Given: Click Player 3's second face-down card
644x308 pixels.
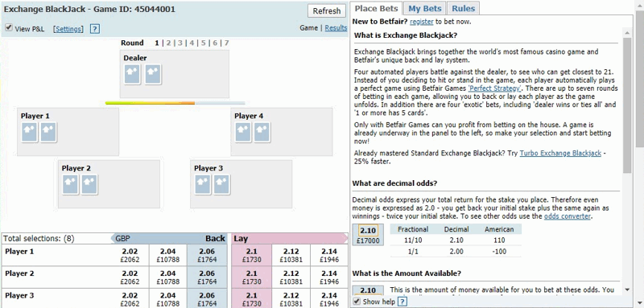Looking at the screenshot, I should tap(221, 184).
